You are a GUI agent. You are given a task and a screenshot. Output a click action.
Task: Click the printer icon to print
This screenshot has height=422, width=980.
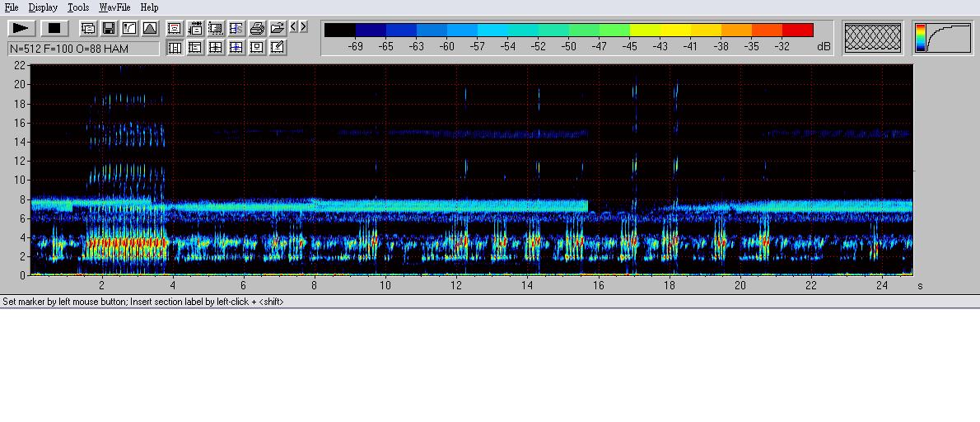(257, 28)
